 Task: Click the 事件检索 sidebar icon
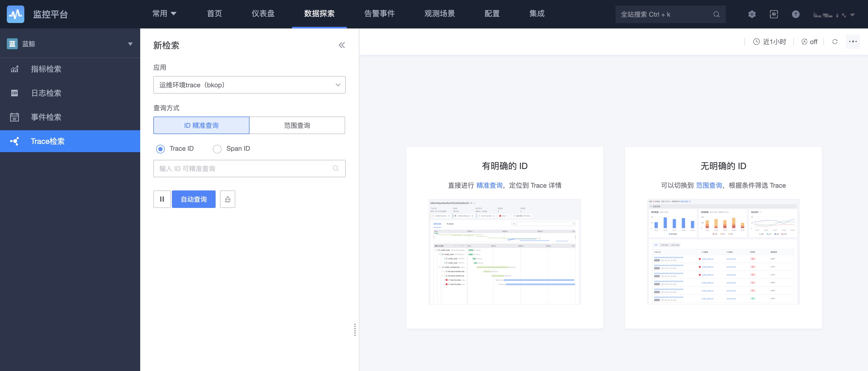pos(14,117)
